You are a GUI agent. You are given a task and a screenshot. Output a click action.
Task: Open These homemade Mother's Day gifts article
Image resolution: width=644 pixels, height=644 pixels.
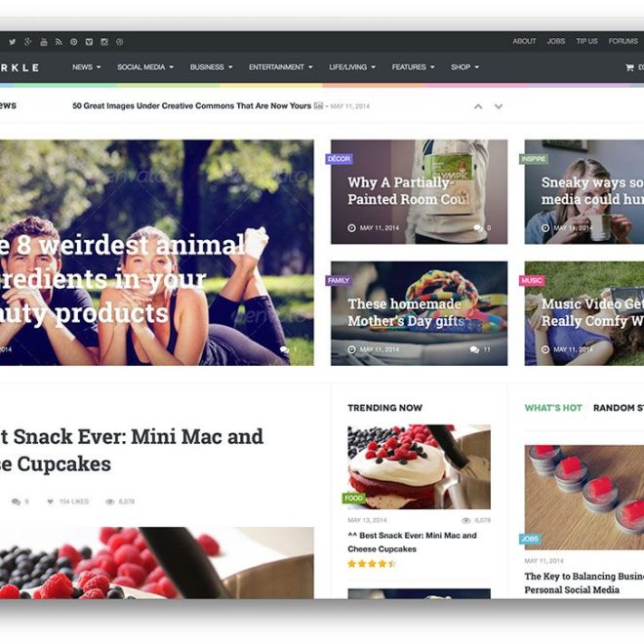406,312
